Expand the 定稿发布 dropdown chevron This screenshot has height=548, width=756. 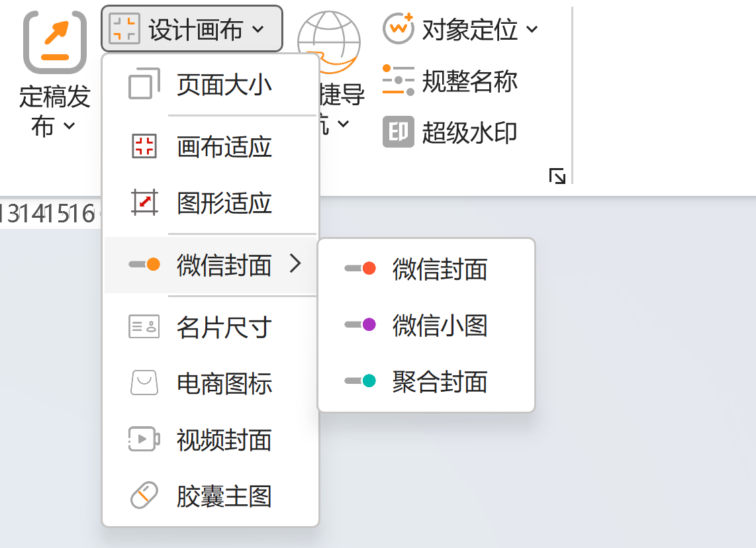(69, 126)
